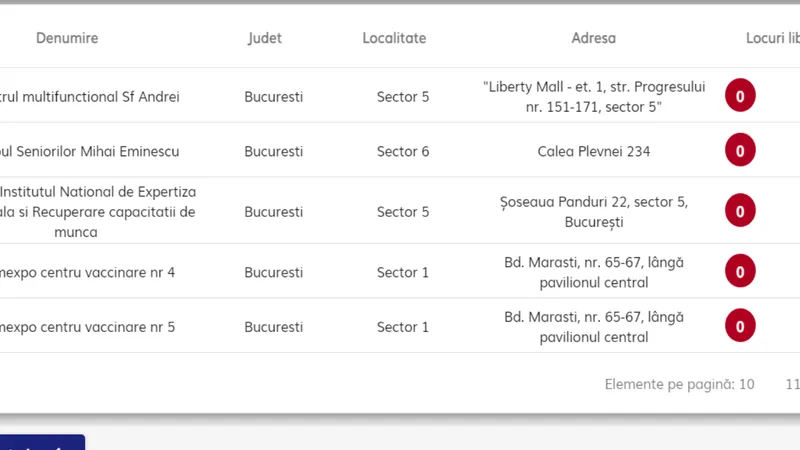Click the Sector 6 locality cell
800x450 pixels.
[x=403, y=152]
